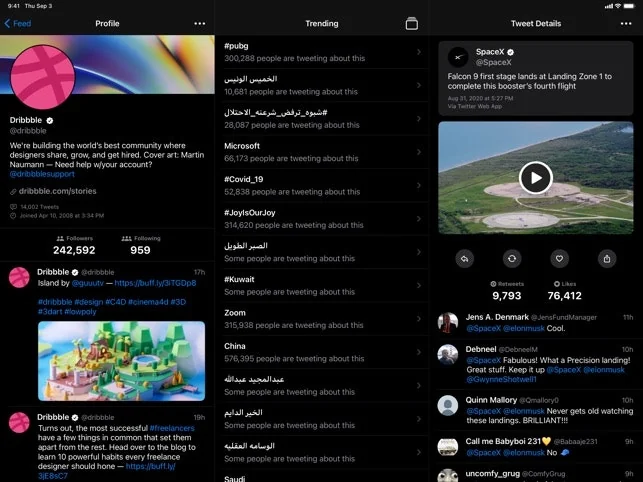Select الخير الدايم trend row
This screenshot has width=643, height=482.
click(x=322, y=418)
